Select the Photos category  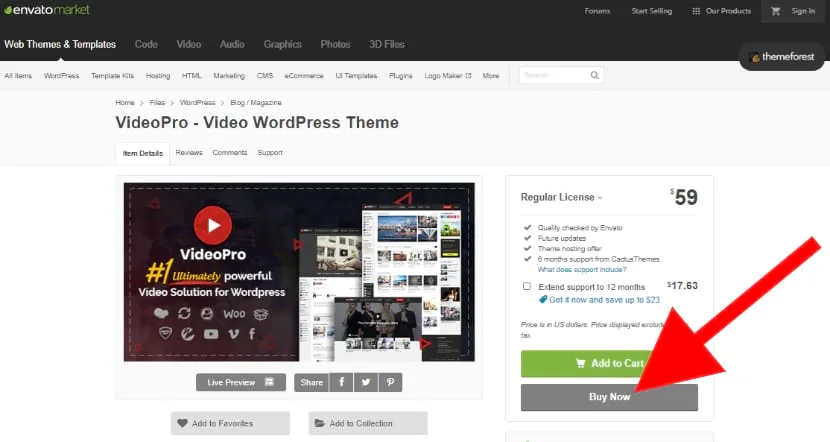click(x=335, y=44)
